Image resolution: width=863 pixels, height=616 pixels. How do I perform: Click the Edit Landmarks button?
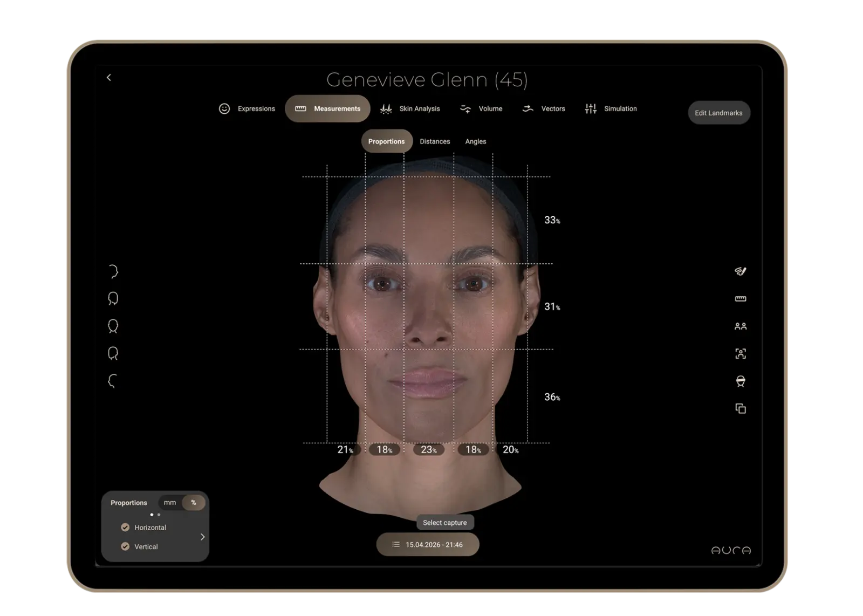(x=718, y=113)
